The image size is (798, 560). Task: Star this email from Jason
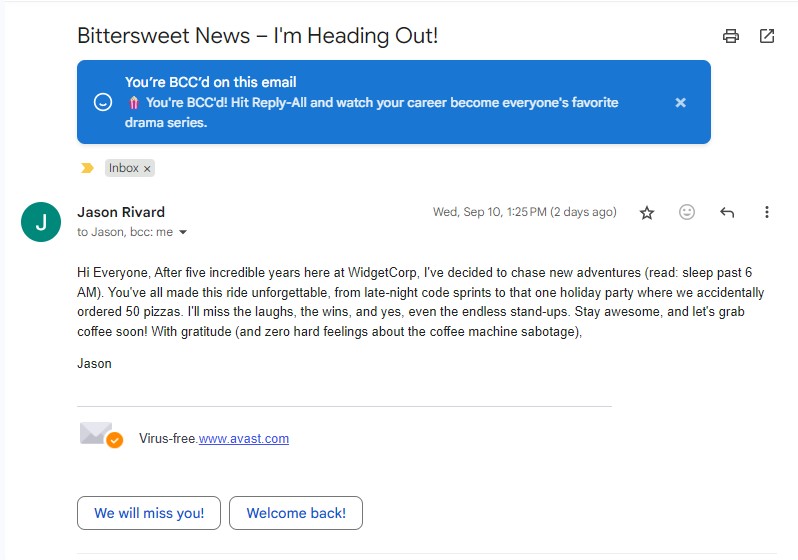[647, 212]
